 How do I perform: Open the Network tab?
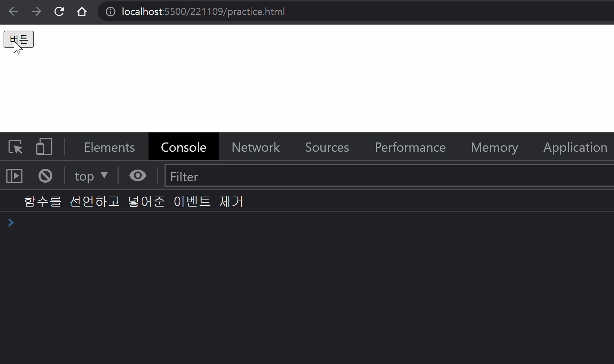point(255,147)
